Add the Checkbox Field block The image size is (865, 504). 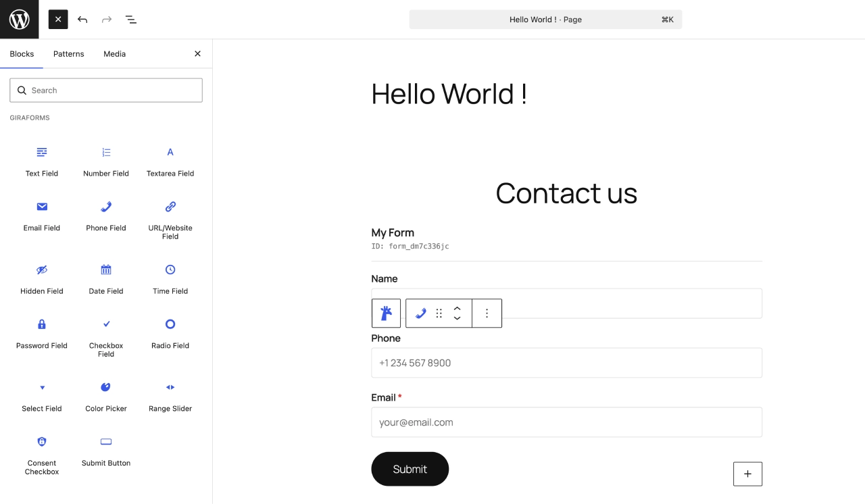pyautogui.click(x=106, y=337)
